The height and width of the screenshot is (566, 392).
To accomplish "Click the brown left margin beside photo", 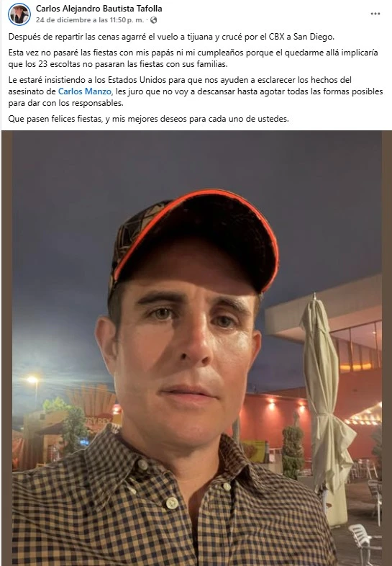I will coord(7,348).
